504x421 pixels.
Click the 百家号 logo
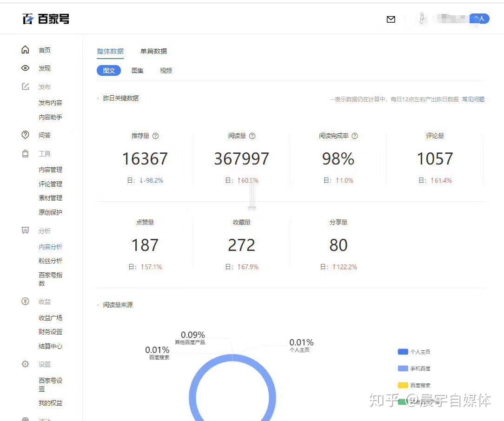46,19
